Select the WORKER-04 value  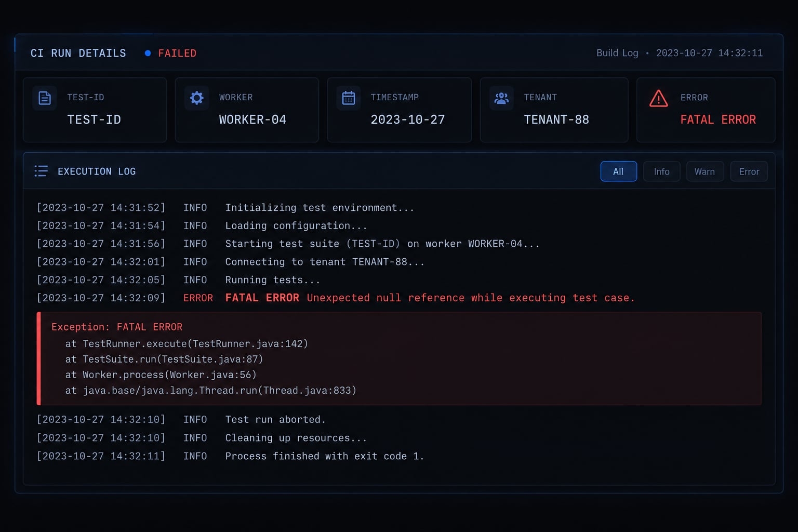(252, 119)
